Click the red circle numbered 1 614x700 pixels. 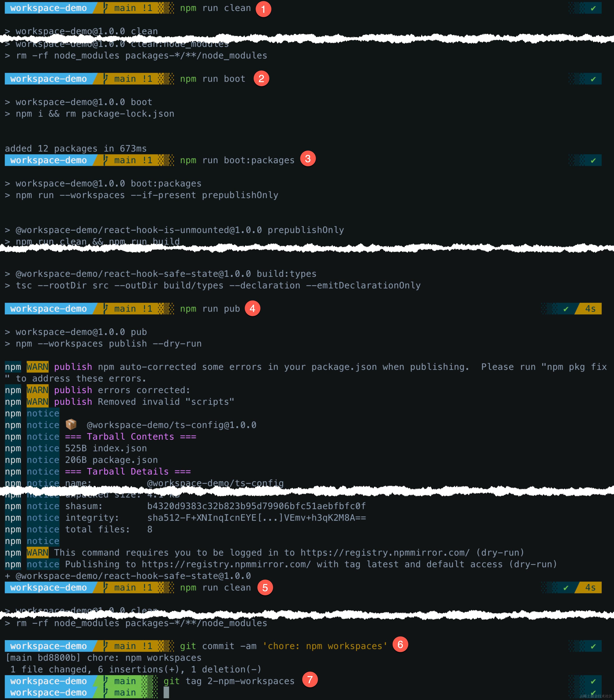pyautogui.click(x=263, y=9)
